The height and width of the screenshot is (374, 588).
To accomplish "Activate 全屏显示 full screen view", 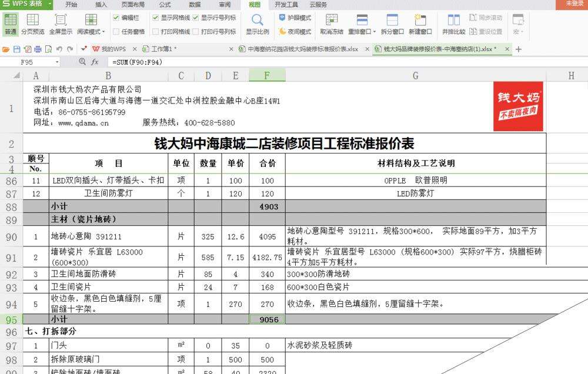I will click(x=61, y=24).
